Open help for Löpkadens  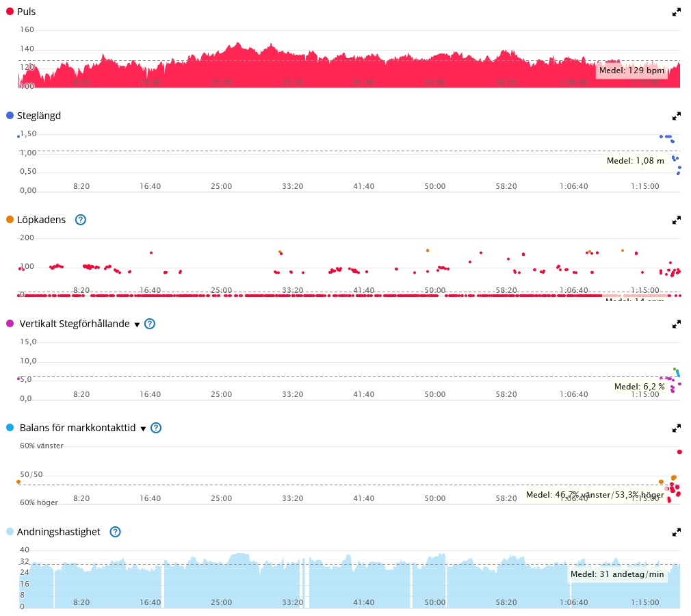pos(81,220)
